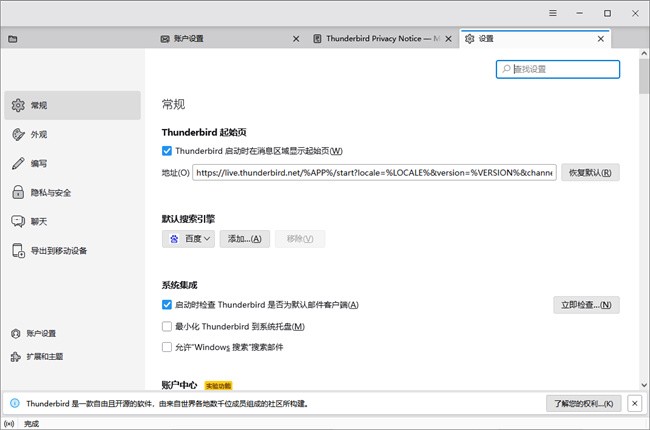Click the 常规 gear icon in sidebar
This screenshot has width=650, height=430.
pyautogui.click(x=17, y=105)
